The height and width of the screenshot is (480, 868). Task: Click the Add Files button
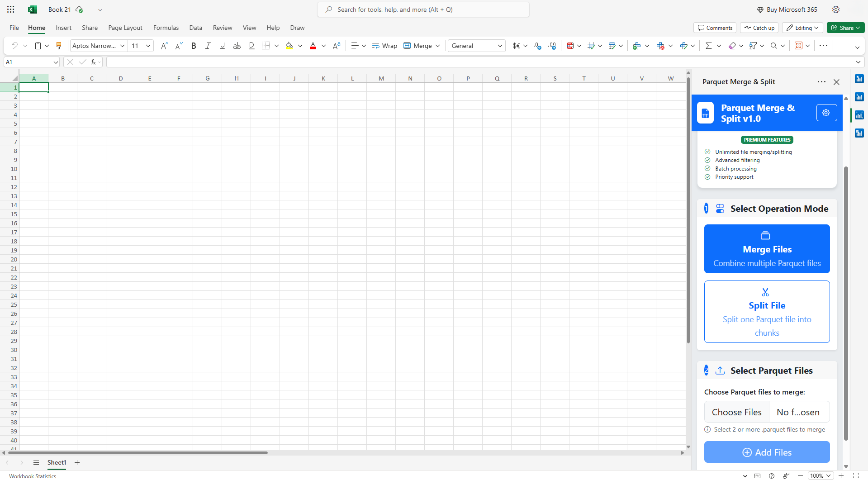[x=767, y=452]
